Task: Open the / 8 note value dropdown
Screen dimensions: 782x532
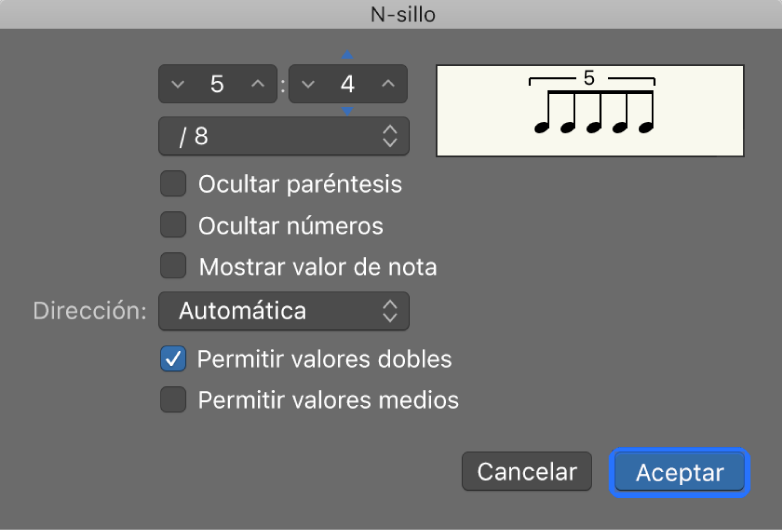Action: pyautogui.click(x=284, y=137)
